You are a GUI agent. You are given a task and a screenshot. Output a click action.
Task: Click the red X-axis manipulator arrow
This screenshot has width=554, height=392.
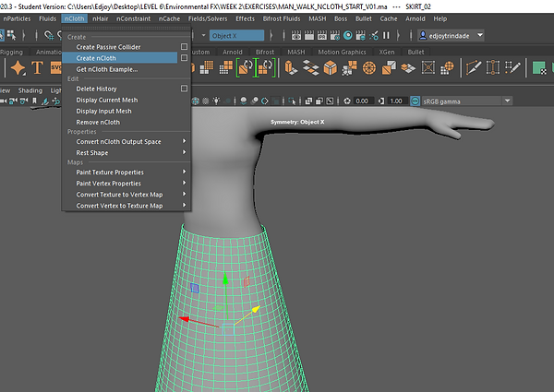[185, 319]
